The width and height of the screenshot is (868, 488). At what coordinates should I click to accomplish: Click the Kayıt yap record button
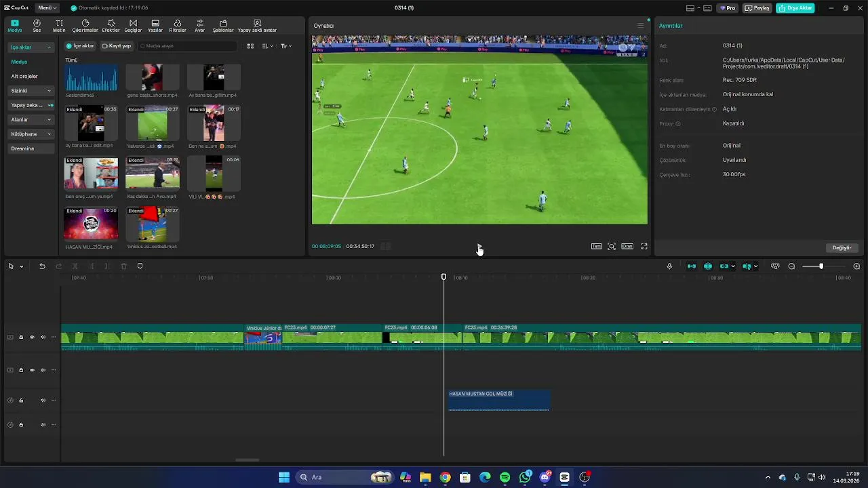(117, 46)
